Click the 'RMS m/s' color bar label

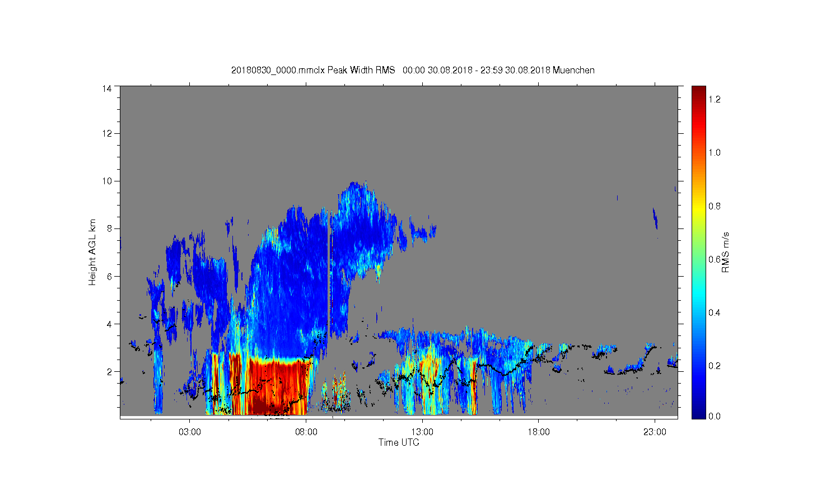725,252
